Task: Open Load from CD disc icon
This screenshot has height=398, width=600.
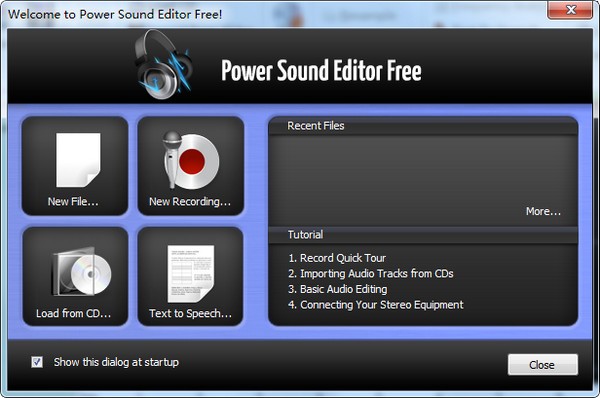Action: [82, 271]
